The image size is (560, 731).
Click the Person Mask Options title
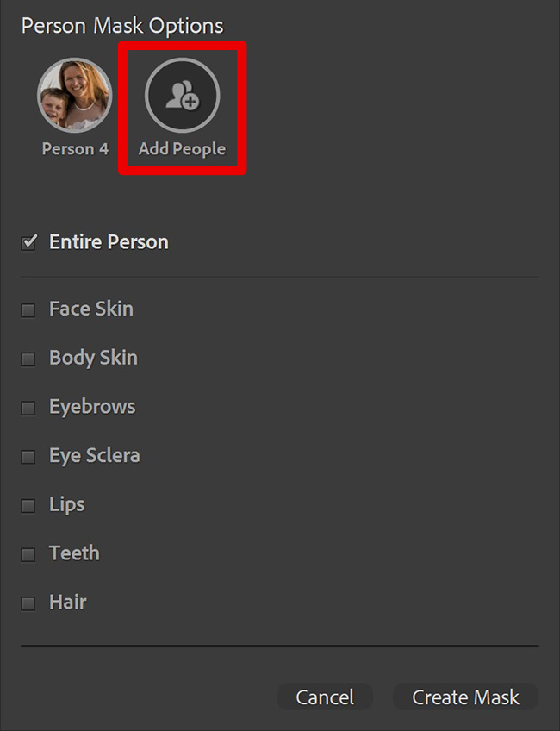(122, 26)
